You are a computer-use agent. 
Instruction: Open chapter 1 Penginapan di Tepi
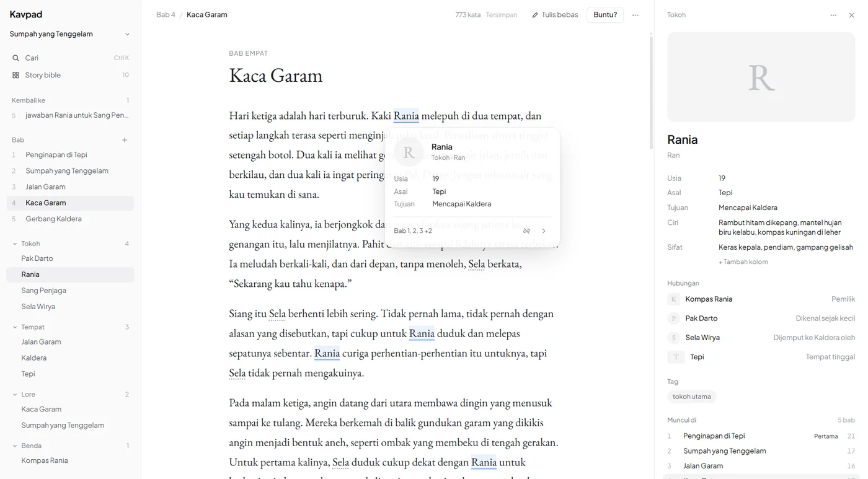coord(70,155)
